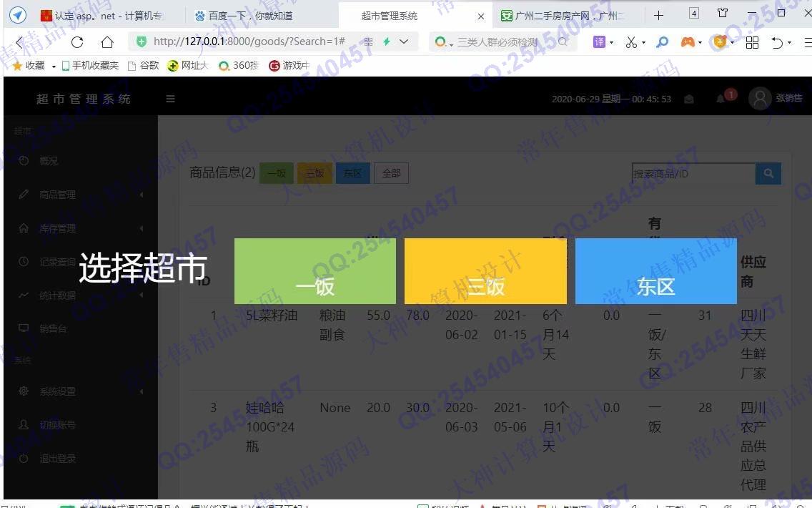Click the tab count 4 indicator

[694, 13]
